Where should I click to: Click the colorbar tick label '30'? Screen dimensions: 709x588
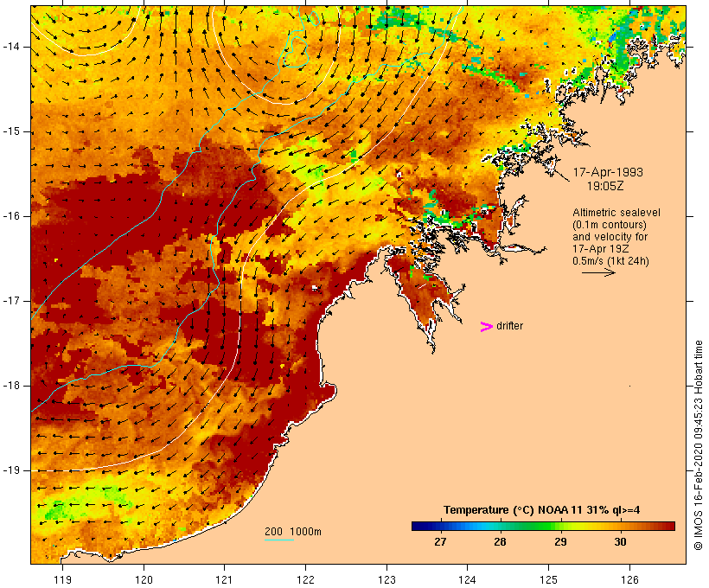[x=621, y=542]
